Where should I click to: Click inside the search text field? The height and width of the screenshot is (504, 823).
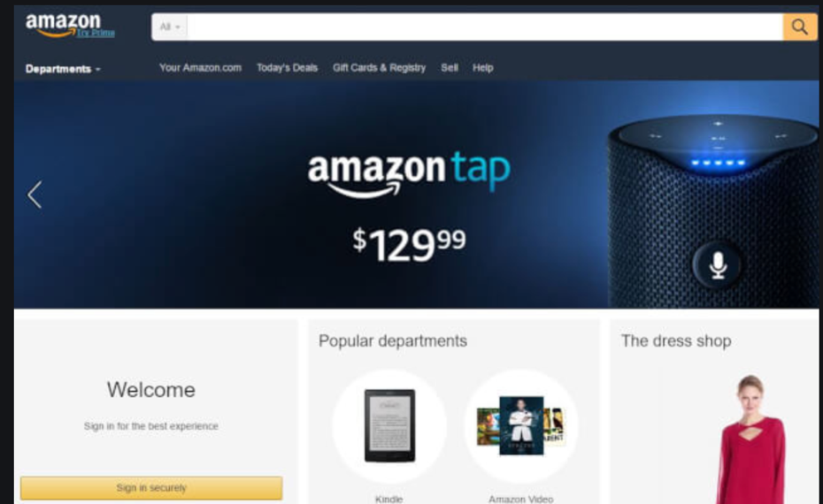click(x=484, y=27)
